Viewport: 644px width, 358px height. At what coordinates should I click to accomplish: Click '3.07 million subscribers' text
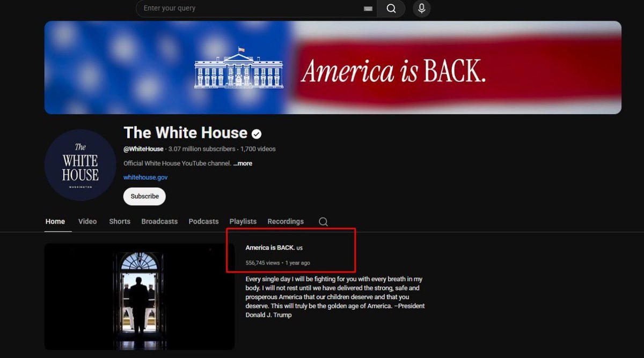click(x=202, y=149)
